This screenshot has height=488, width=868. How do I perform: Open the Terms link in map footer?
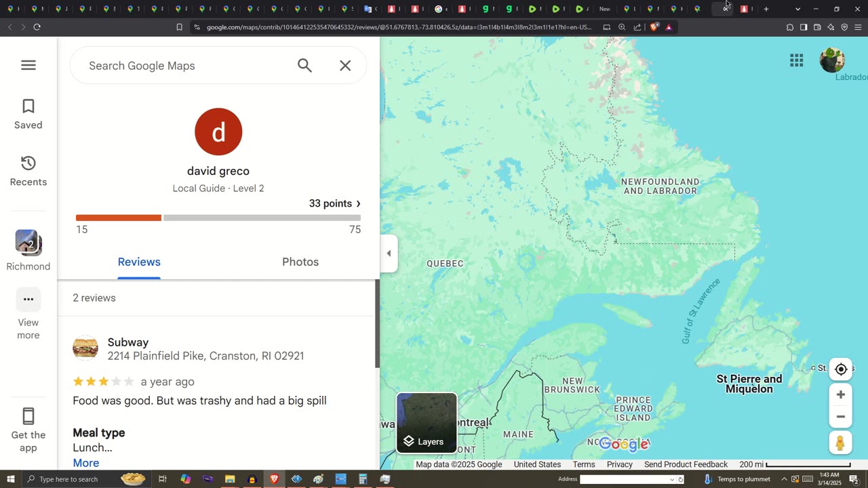click(x=584, y=464)
